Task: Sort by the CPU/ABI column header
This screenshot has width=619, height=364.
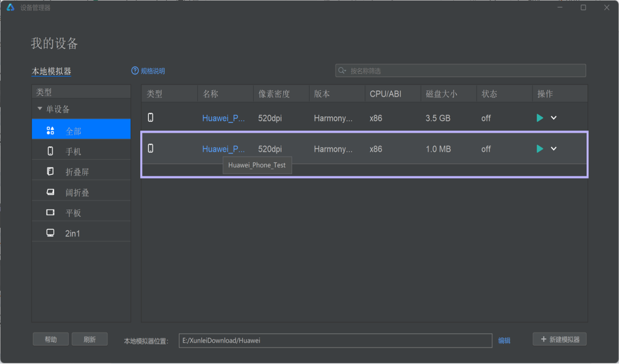Action: pyautogui.click(x=393, y=94)
